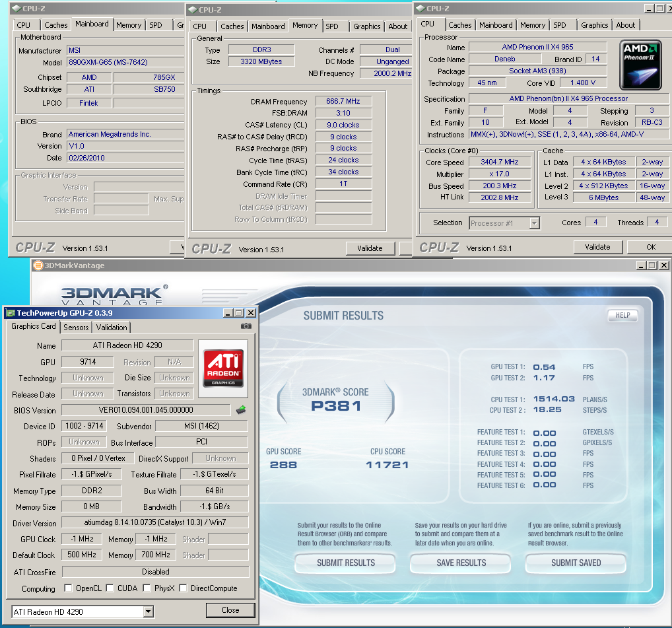Click the AMD Phenom II logo
The width and height of the screenshot is (672, 628).
[640, 65]
